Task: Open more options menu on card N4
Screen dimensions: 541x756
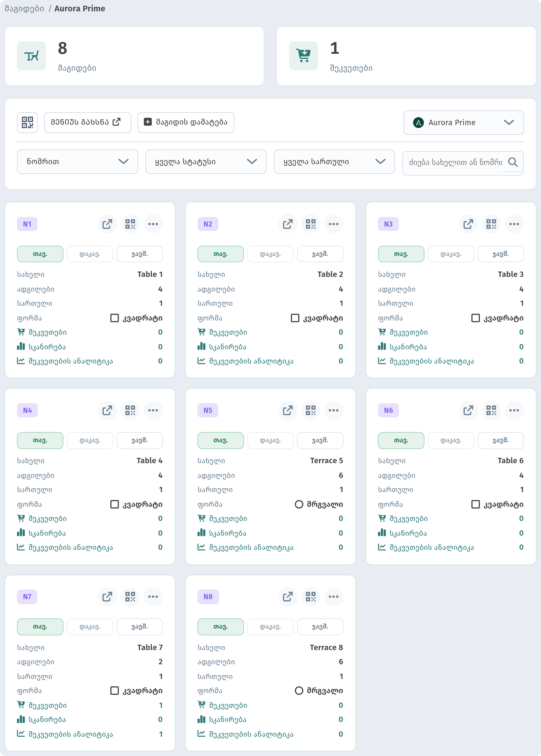Action: tap(153, 410)
